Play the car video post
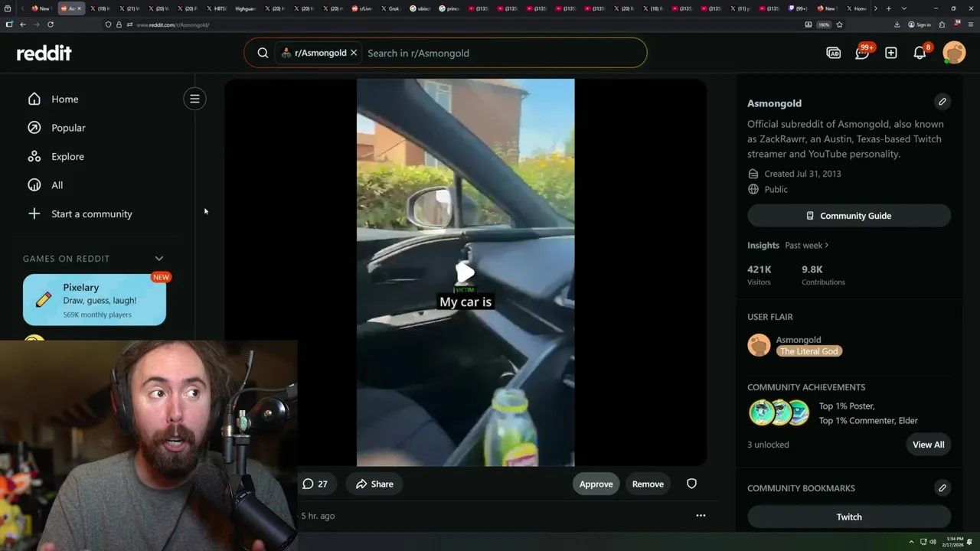Viewport: 980px width, 551px height. click(465, 272)
